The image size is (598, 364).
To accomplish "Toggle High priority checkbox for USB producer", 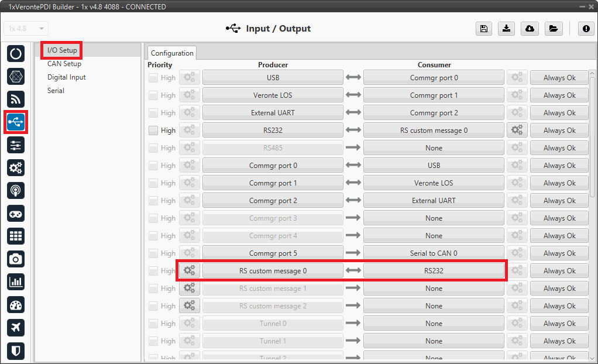I will pos(153,78).
